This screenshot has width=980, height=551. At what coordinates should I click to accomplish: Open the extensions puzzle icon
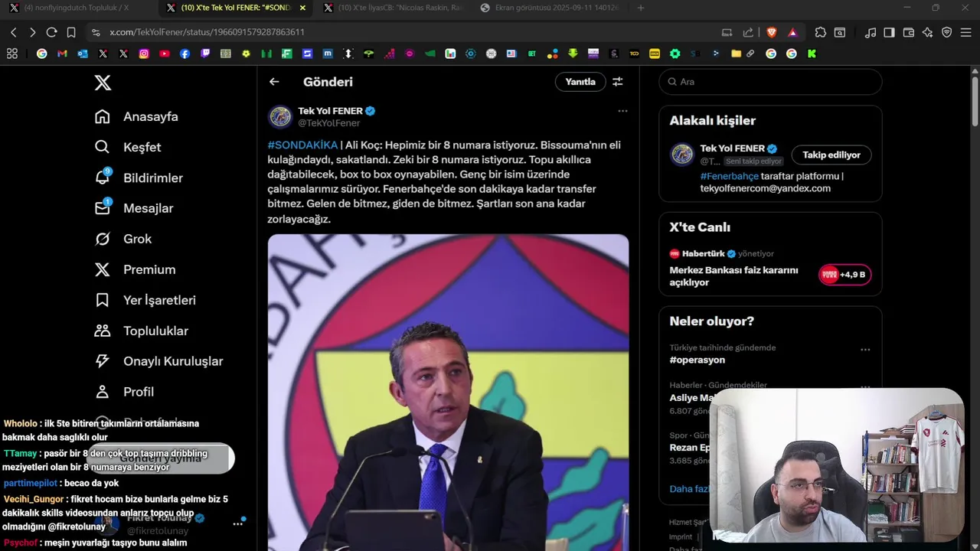pyautogui.click(x=821, y=32)
